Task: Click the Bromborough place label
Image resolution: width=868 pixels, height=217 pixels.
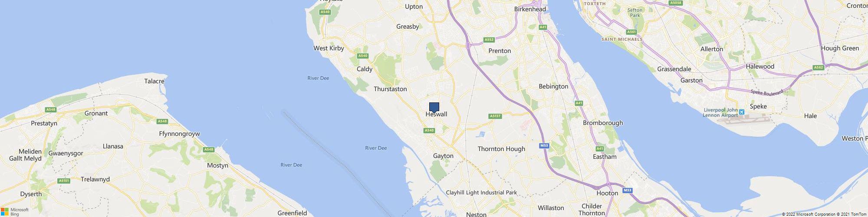Action: [603, 123]
